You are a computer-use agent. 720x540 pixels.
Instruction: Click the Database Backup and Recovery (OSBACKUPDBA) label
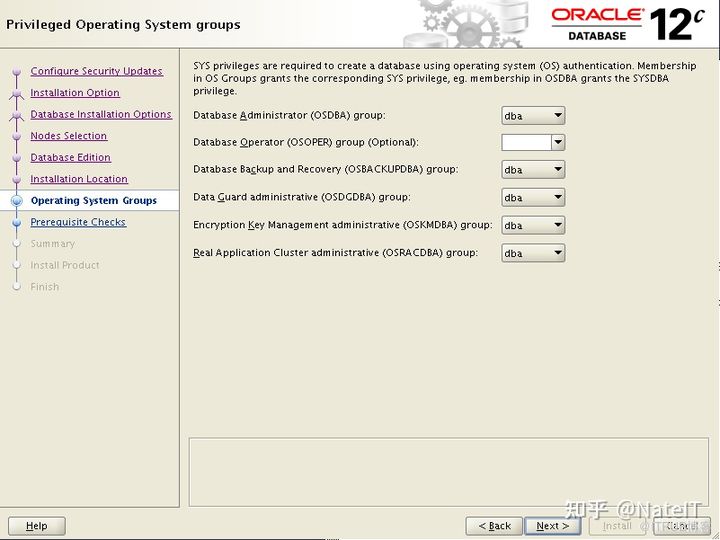click(326, 169)
